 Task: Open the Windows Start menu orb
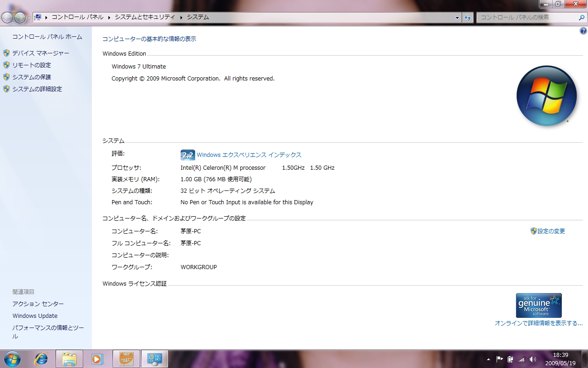pos(12,359)
